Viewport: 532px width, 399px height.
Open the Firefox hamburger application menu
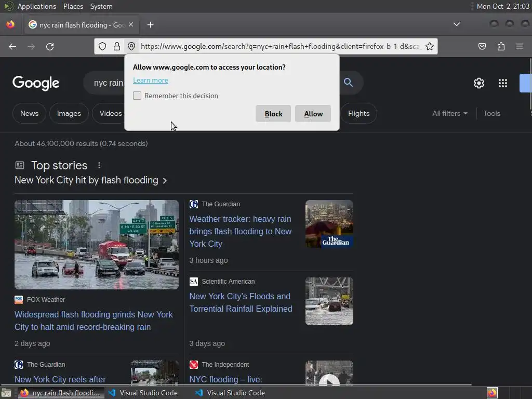[520, 46]
